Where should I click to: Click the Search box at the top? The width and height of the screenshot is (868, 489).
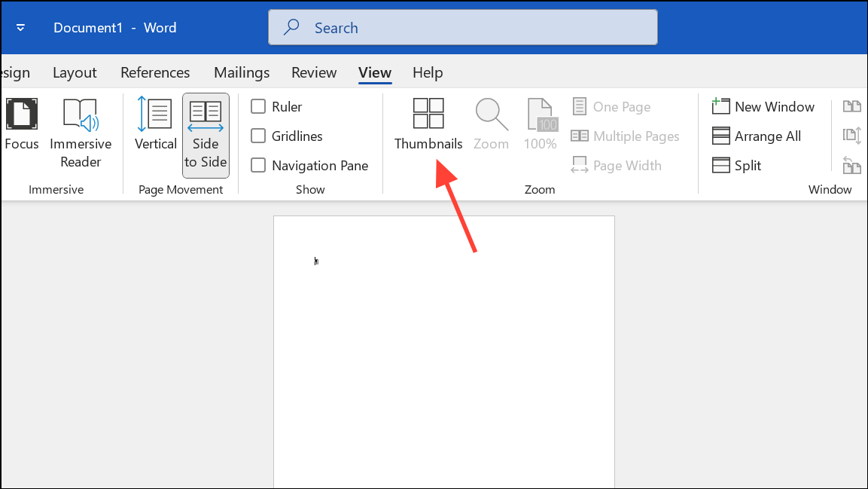point(462,27)
